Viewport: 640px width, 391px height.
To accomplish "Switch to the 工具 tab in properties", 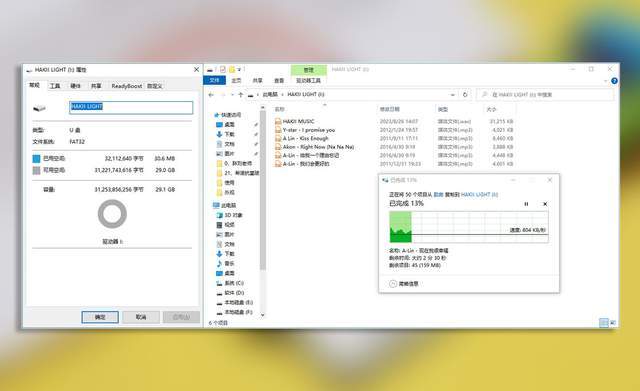I will (x=55, y=86).
